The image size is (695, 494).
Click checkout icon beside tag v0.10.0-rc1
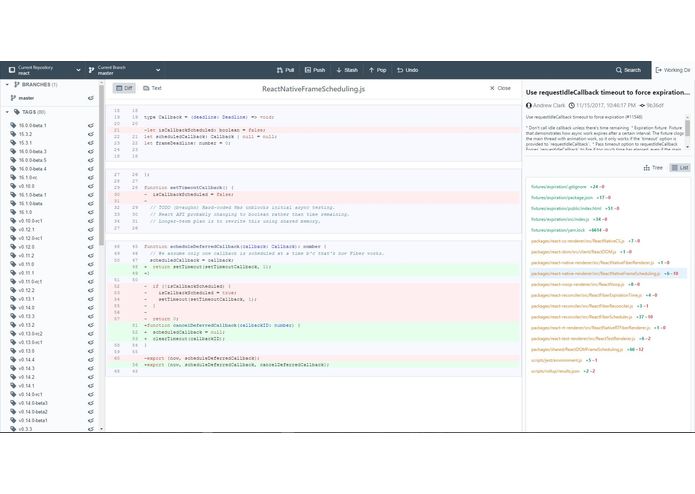tap(91, 221)
